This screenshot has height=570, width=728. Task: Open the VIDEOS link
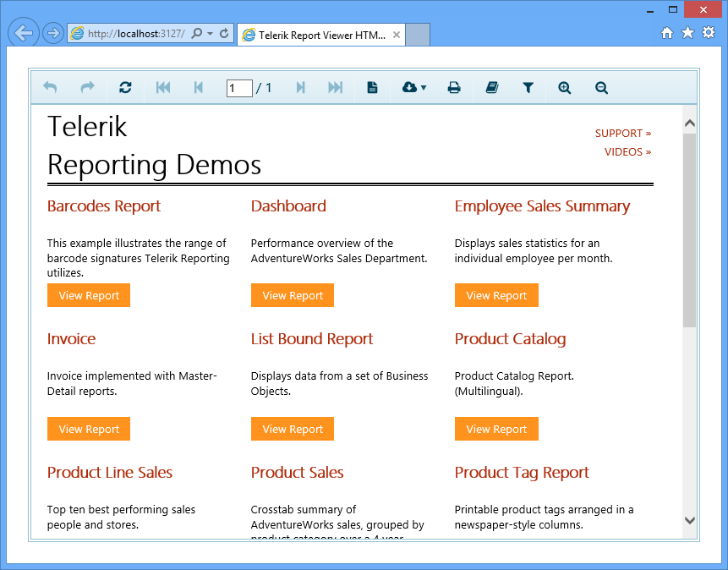[x=627, y=152]
